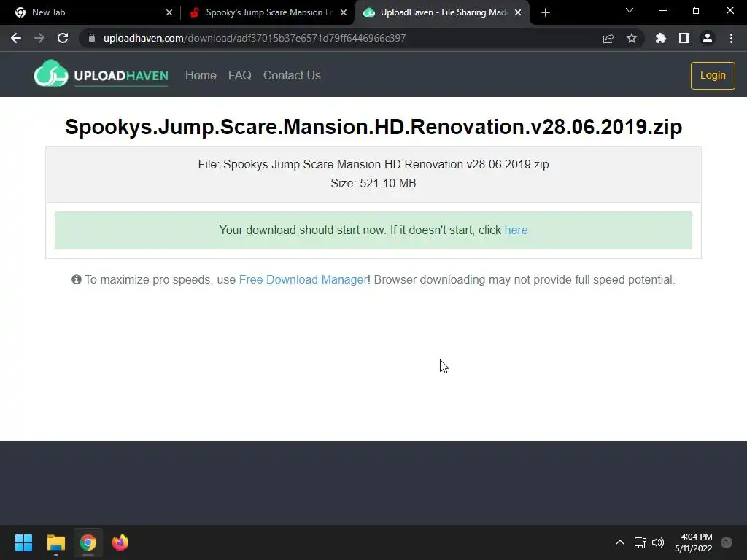Open the Free Download Manager link
The width and height of the screenshot is (747, 560).
(x=303, y=279)
